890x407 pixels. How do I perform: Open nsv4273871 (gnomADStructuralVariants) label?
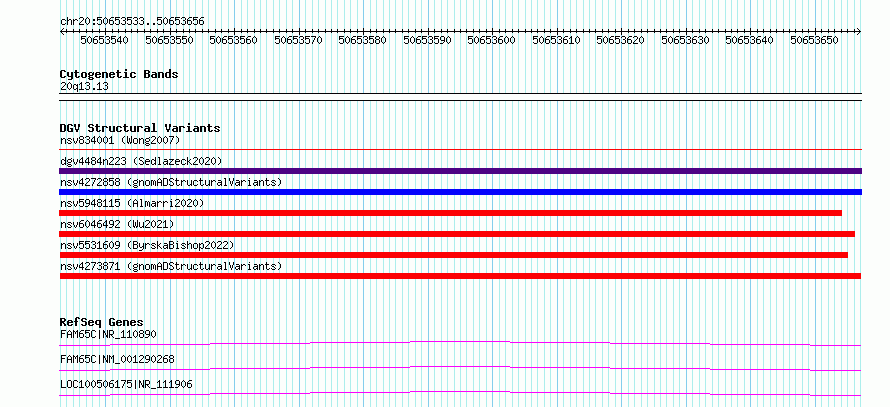point(171,266)
